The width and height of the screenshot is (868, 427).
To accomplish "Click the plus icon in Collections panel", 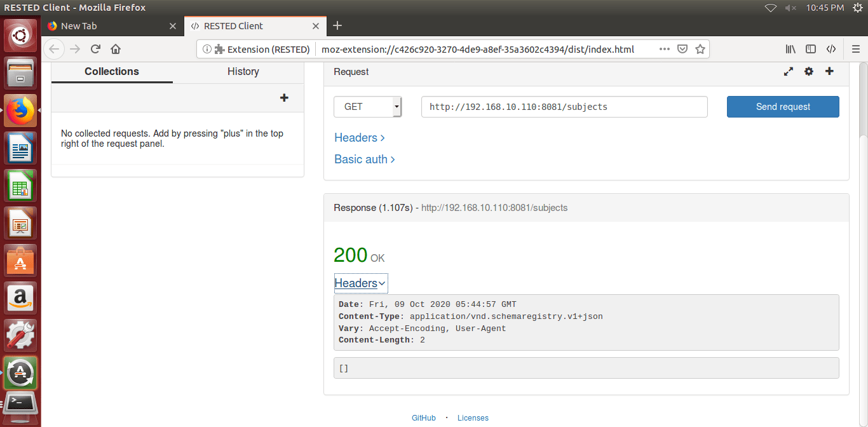I will tap(284, 98).
